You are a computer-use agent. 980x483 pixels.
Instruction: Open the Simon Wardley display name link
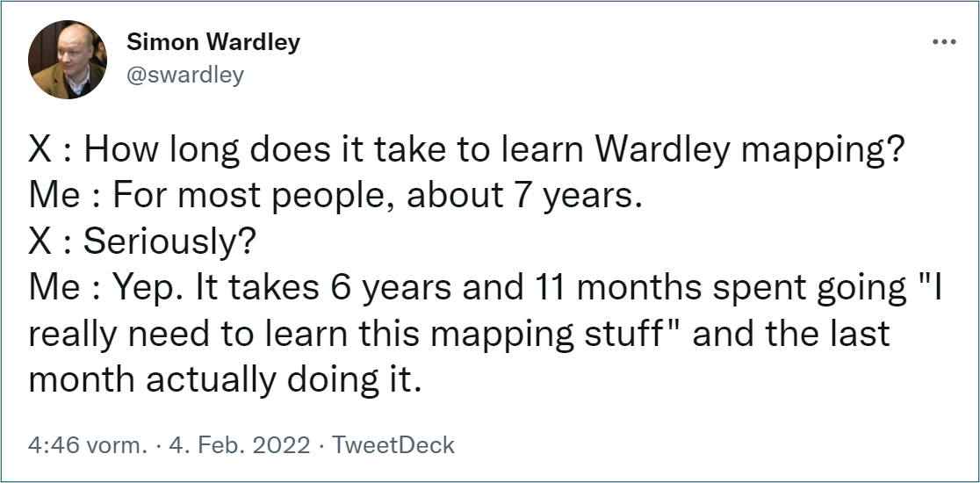tap(213, 42)
